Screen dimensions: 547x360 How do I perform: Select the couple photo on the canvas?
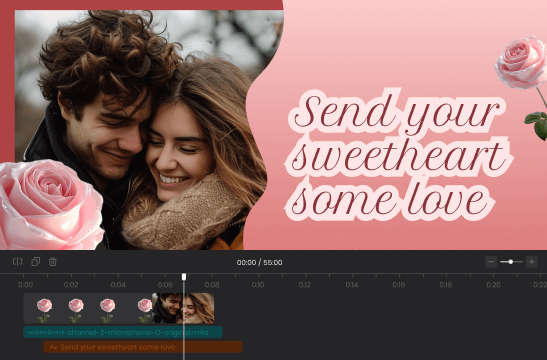[x=147, y=130]
